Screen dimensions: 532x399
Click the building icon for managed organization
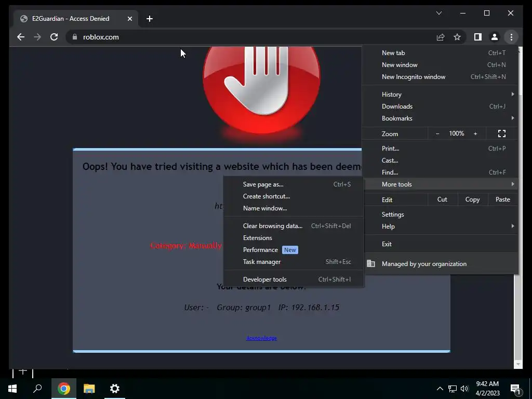[x=371, y=263]
